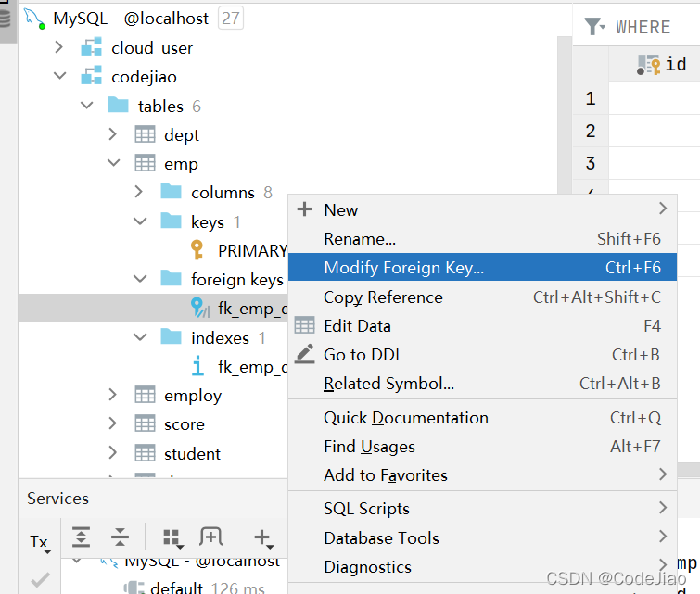Collapse the tables folder

click(86, 106)
